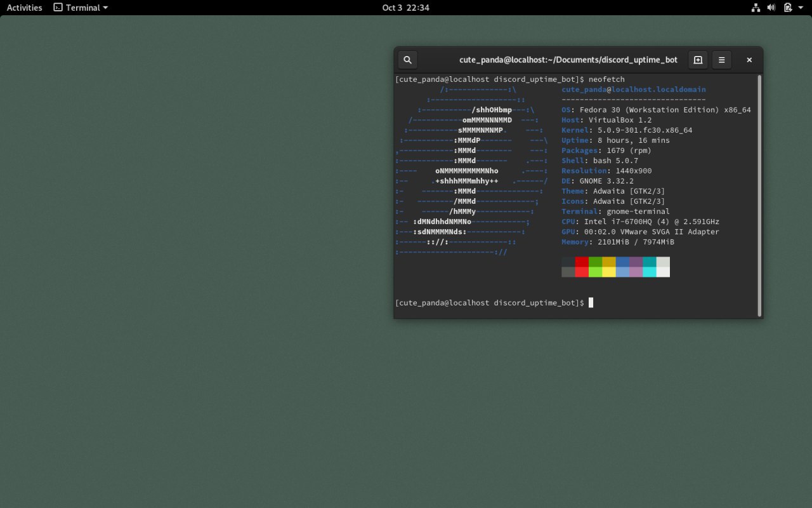812x508 pixels.
Task: Click the "Memory: 2101MiB / 7974MiB" line
Action: [618, 242]
